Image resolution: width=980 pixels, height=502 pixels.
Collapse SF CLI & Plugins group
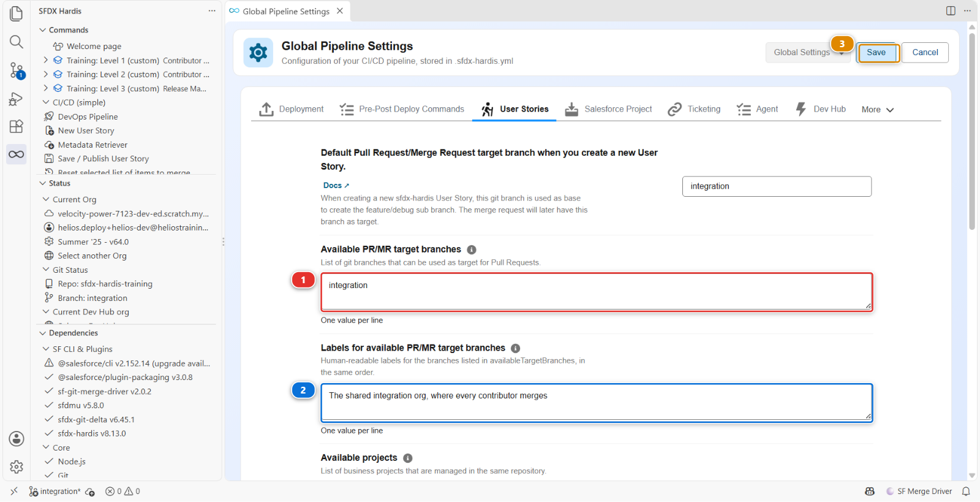[x=46, y=349]
